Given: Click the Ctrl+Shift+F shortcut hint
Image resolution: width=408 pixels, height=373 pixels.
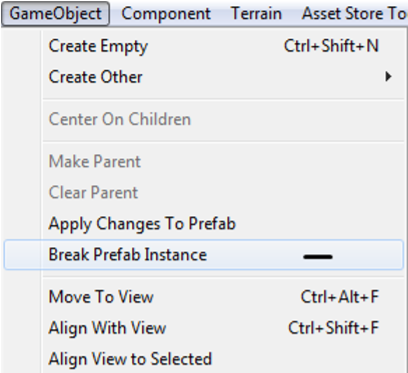Looking at the screenshot, I should tap(334, 328).
